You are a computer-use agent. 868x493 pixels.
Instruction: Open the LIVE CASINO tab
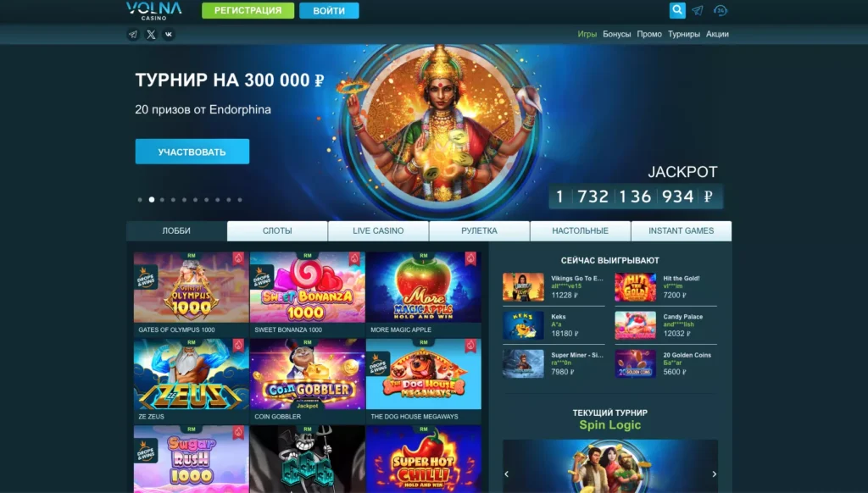[378, 230]
